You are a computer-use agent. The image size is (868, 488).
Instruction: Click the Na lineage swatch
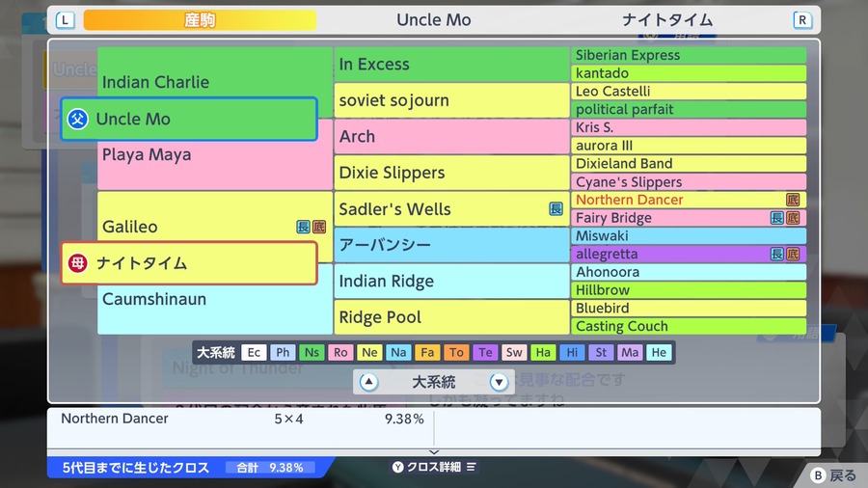tap(398, 352)
